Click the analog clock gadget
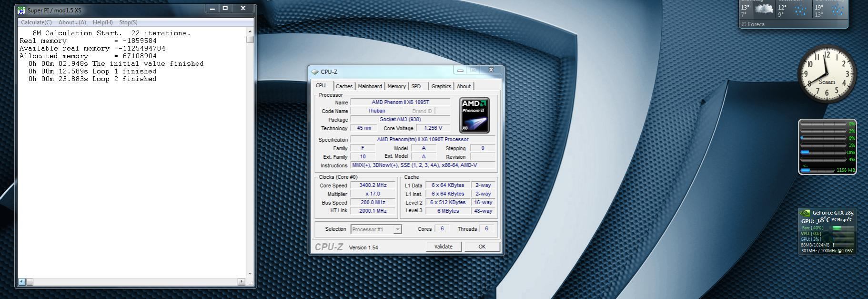This screenshot has width=868, height=299. click(827, 74)
